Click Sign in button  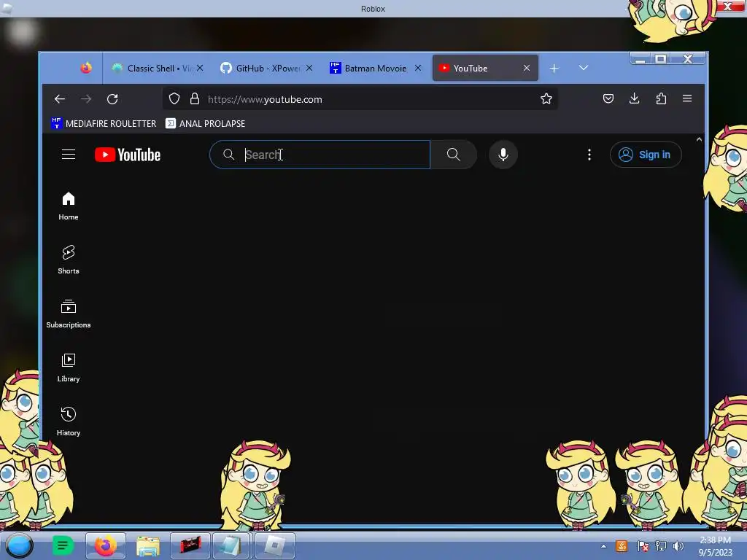(646, 155)
